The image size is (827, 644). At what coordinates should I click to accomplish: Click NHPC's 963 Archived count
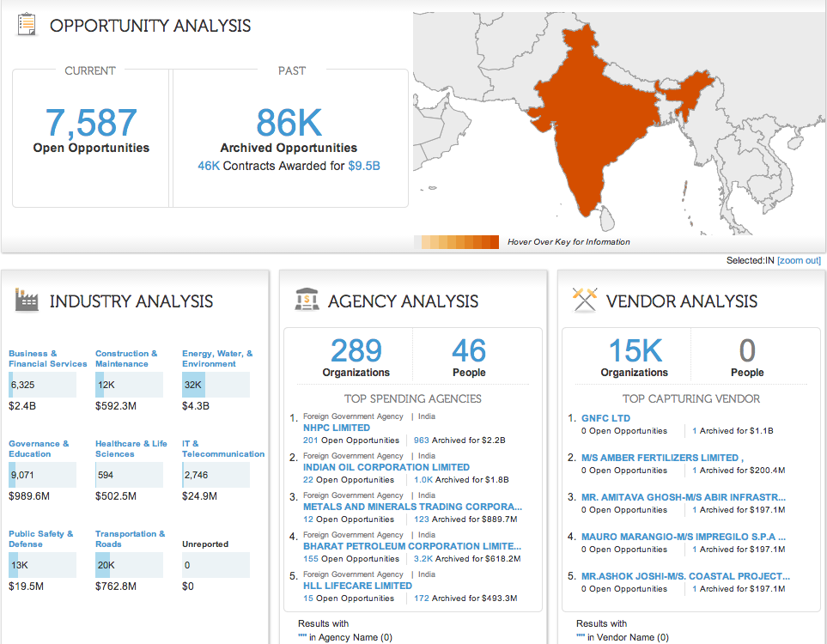pyautogui.click(x=422, y=440)
